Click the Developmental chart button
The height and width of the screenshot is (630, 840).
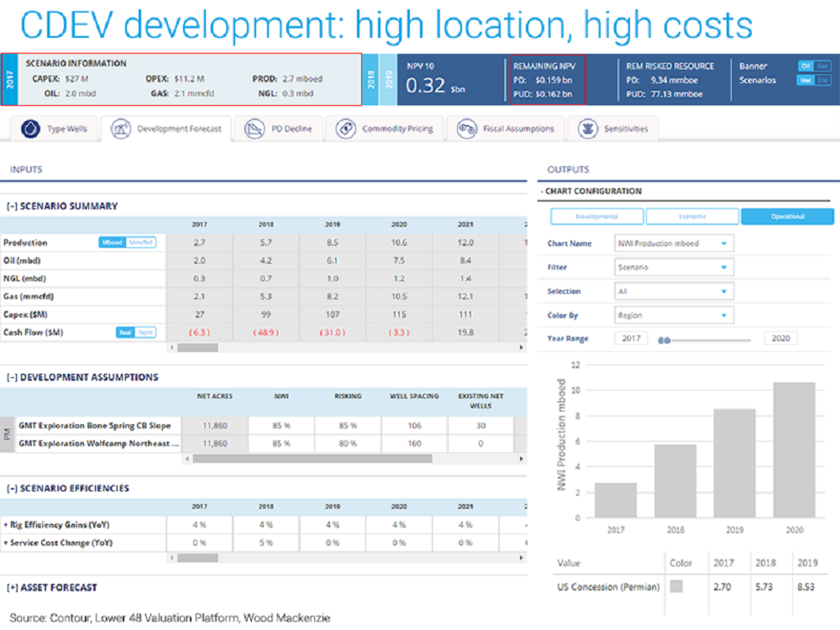click(596, 217)
